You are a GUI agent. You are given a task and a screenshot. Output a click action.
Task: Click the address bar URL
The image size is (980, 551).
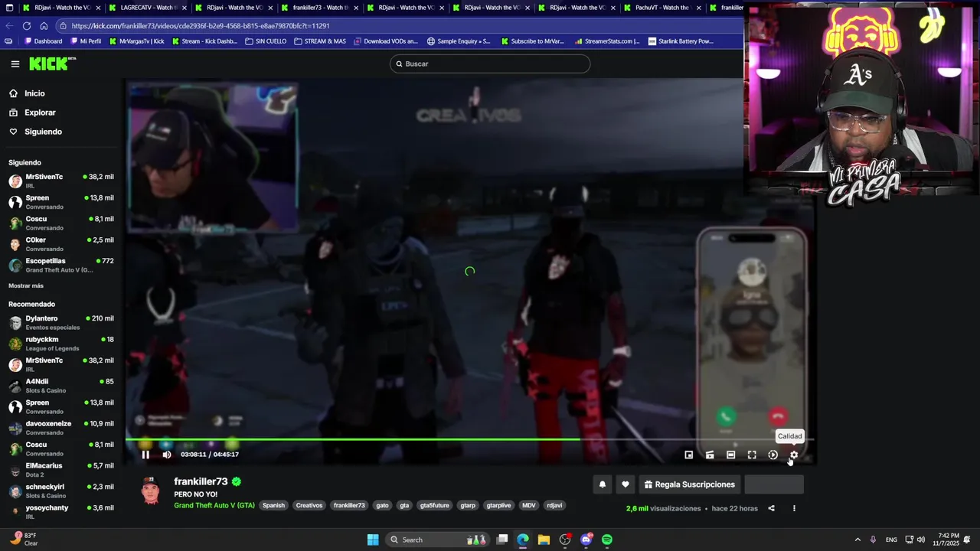click(201, 25)
